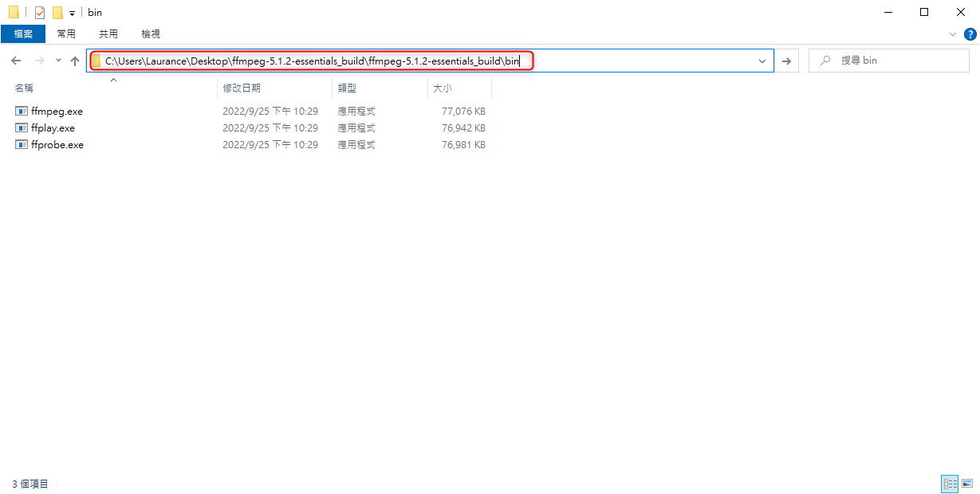Click the 應用程式 type of ffprobe.exe
The image size is (980, 494).
[356, 145]
